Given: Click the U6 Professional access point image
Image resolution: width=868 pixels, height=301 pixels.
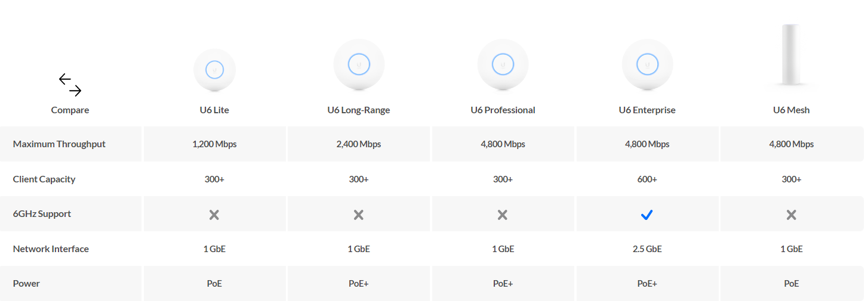Looking at the screenshot, I should pyautogui.click(x=503, y=64).
